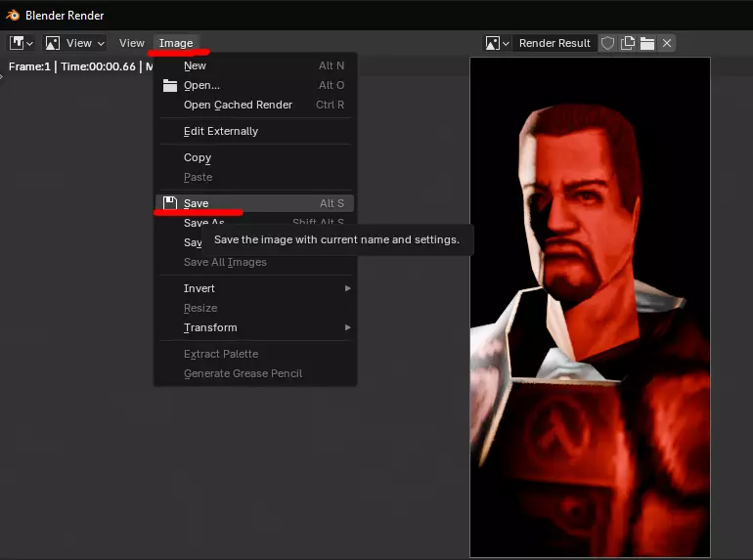Click the folder icon beside Open...
The image size is (753, 560).
tap(170, 85)
